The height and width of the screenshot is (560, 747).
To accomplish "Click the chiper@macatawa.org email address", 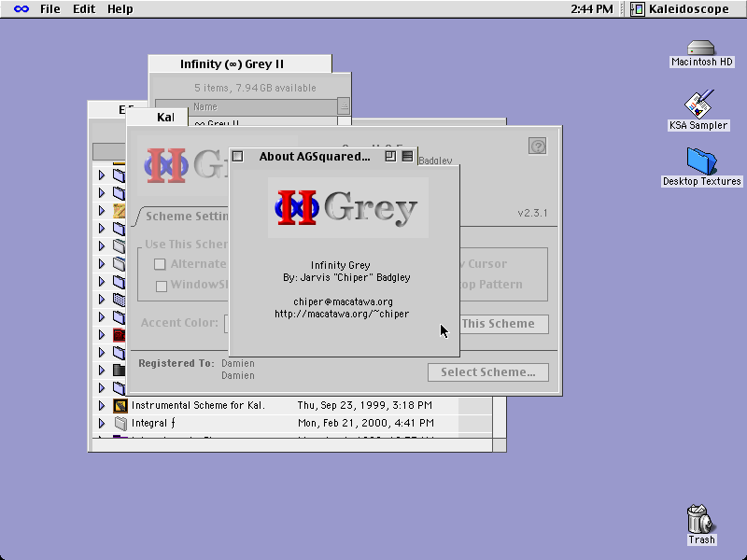I will pos(343,301).
